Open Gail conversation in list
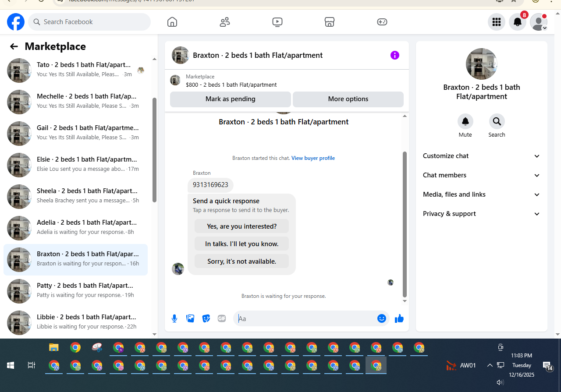The width and height of the screenshot is (561, 392). coord(76,133)
